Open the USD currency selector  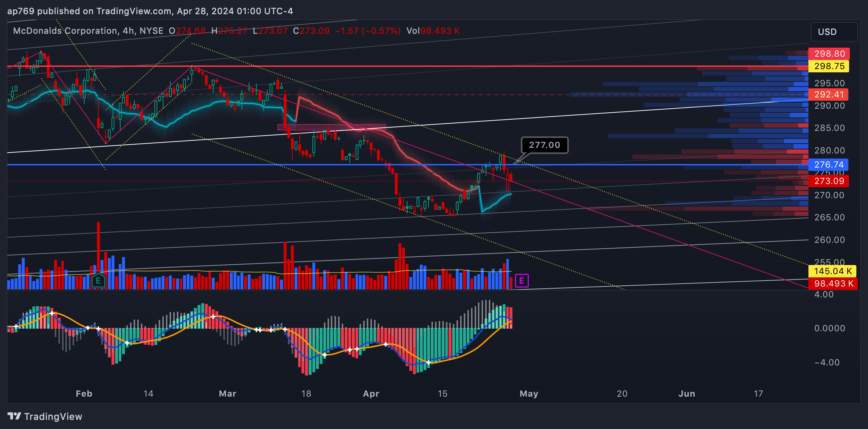coord(834,32)
